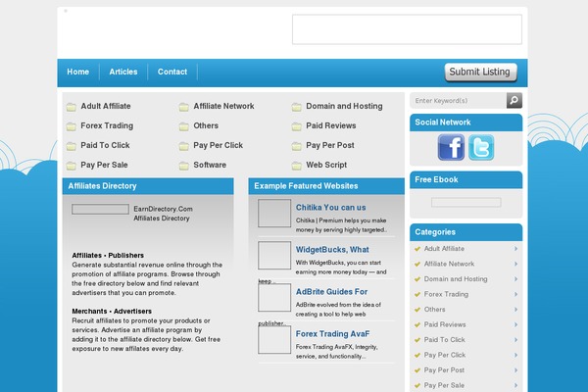Click folder icon beside Domain and Hosting
588x392 pixels.
[x=297, y=107]
